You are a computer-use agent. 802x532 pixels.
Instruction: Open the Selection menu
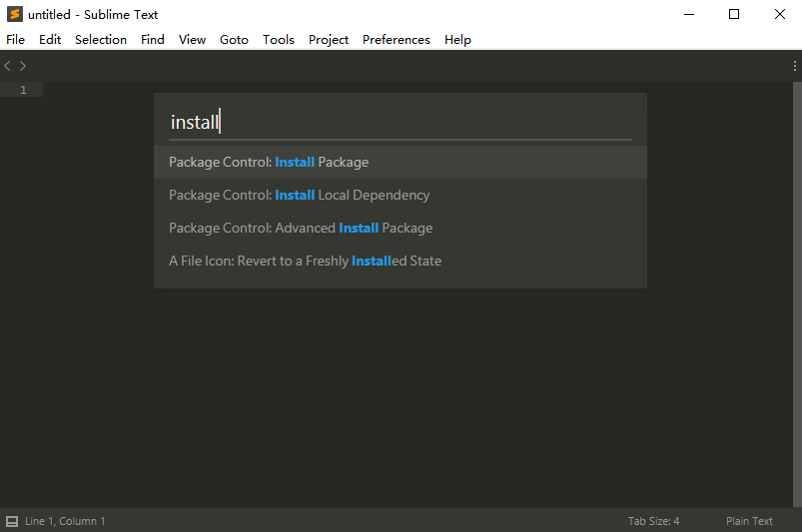[101, 40]
